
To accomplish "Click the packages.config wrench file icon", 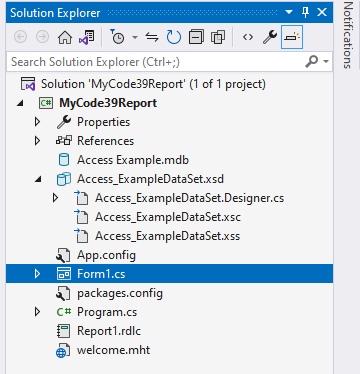I will 63,293.
